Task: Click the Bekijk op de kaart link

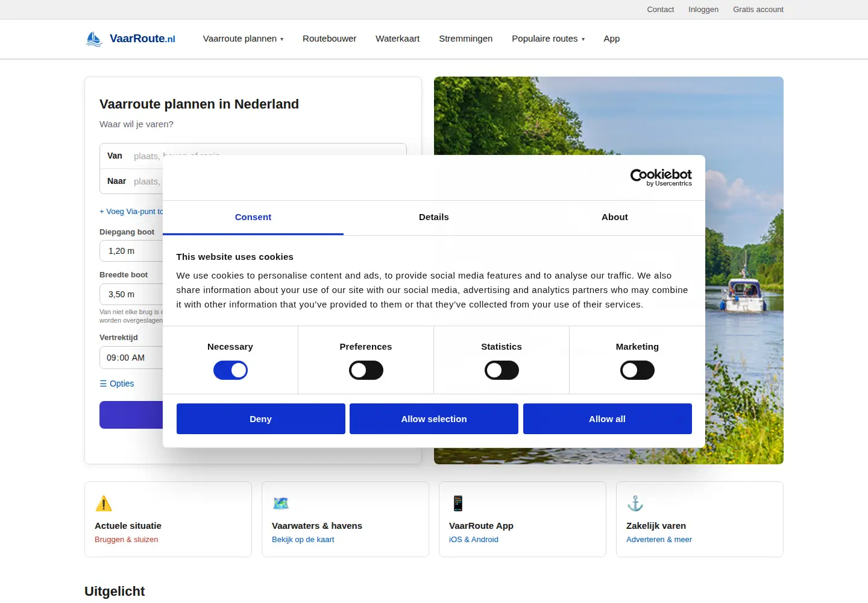Action: [303, 540]
